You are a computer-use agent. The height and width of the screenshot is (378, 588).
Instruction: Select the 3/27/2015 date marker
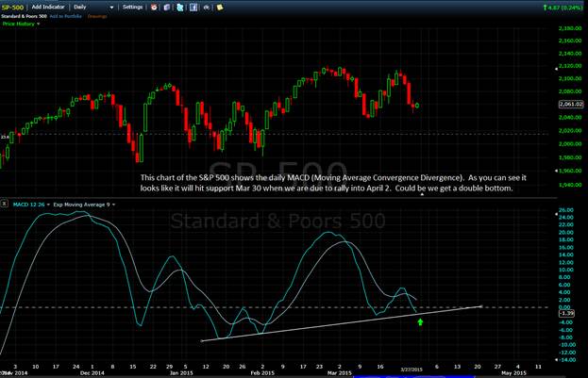pos(412,370)
